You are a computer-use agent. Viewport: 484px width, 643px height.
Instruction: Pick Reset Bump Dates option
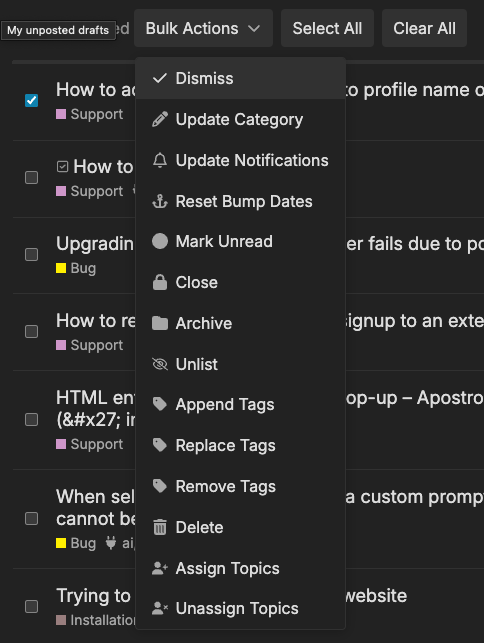240,201
